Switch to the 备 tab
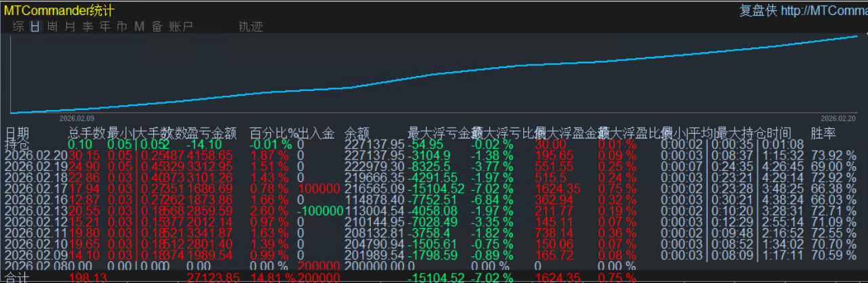 pos(157,26)
